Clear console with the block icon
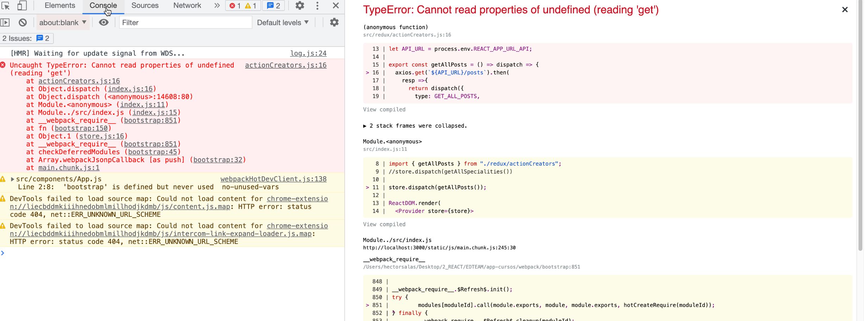This screenshot has width=868, height=321. (x=23, y=23)
